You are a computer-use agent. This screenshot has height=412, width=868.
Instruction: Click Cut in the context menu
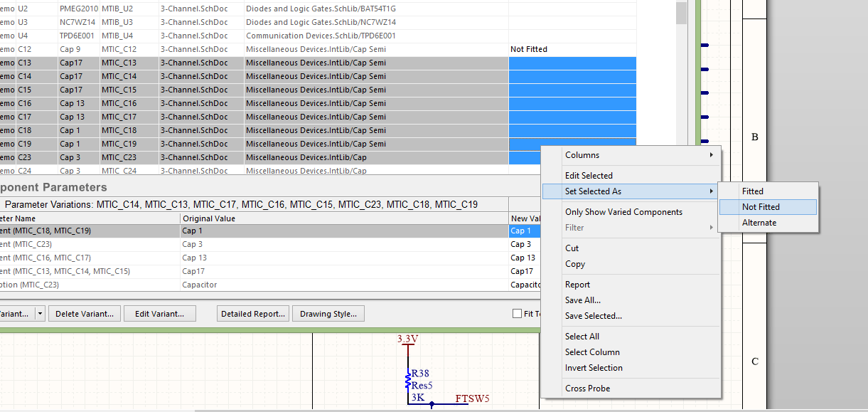[631, 248]
